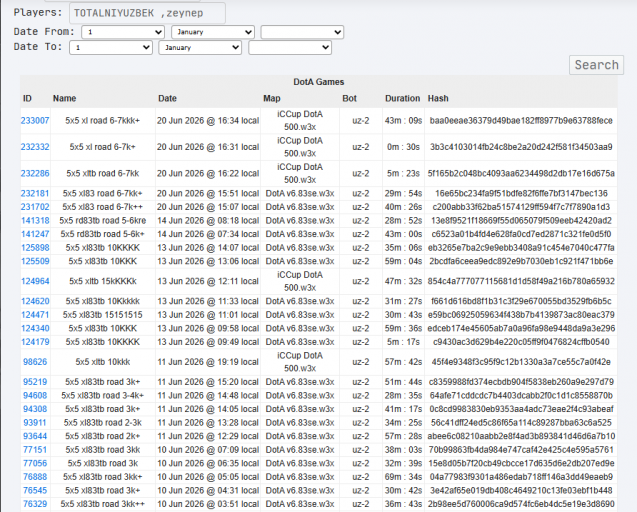Image resolution: width=637 pixels, height=512 pixels.
Task: Open game ID 124179 link
Action: (35, 342)
